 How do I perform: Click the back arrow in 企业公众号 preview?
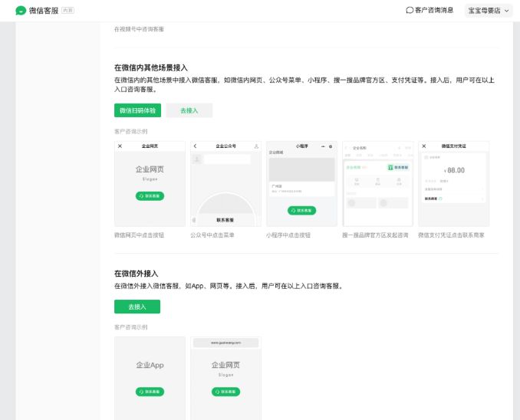coord(196,146)
